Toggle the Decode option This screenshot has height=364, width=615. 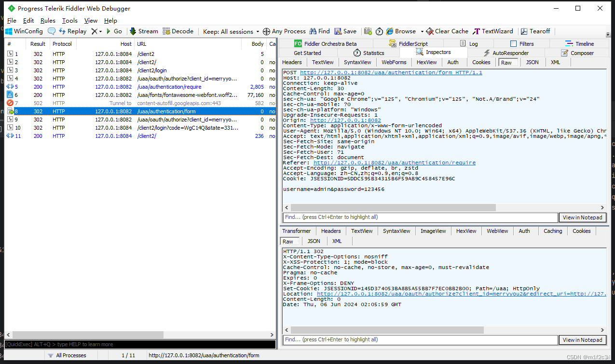click(x=178, y=31)
